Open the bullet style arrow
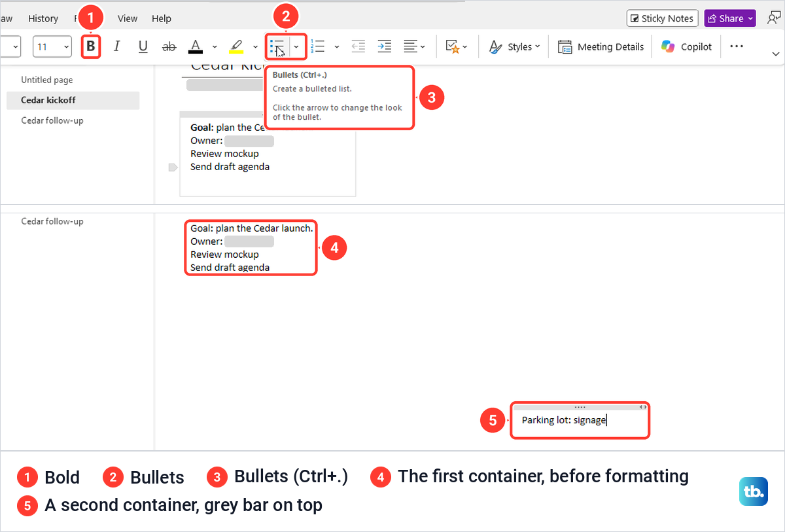The image size is (785, 532). [296, 46]
